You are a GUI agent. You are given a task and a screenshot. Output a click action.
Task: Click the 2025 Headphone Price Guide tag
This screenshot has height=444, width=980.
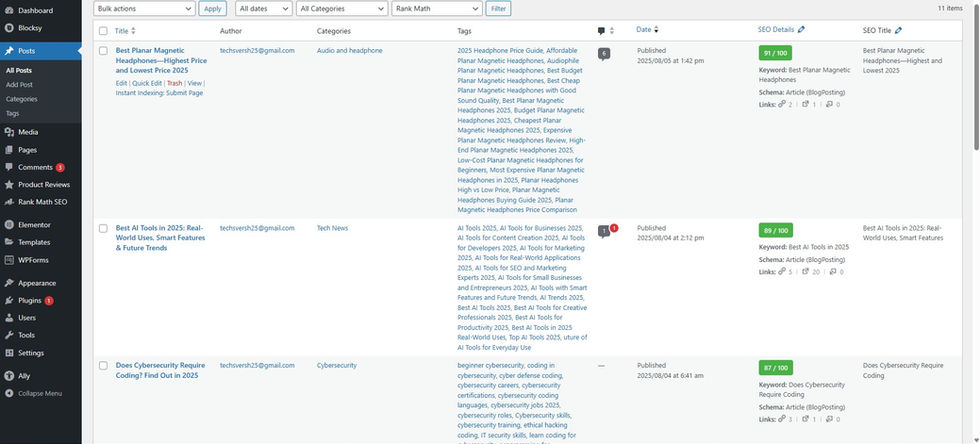[x=501, y=51]
